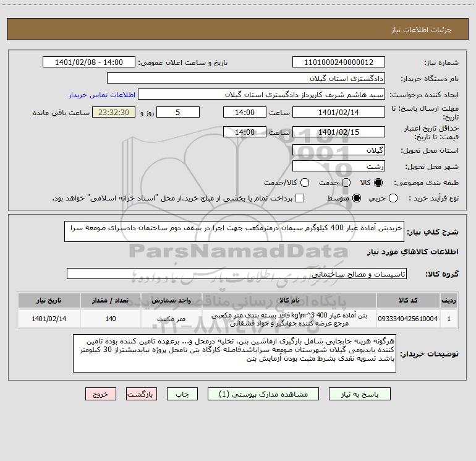Choose the متوسط purchase type radio
The image size is (476, 461).
(357, 198)
